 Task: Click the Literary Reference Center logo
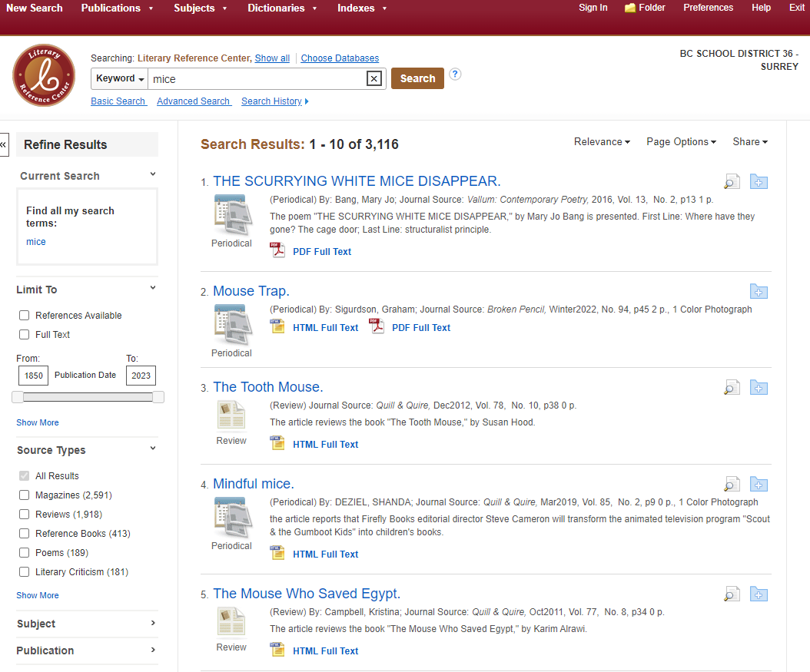coord(44,75)
